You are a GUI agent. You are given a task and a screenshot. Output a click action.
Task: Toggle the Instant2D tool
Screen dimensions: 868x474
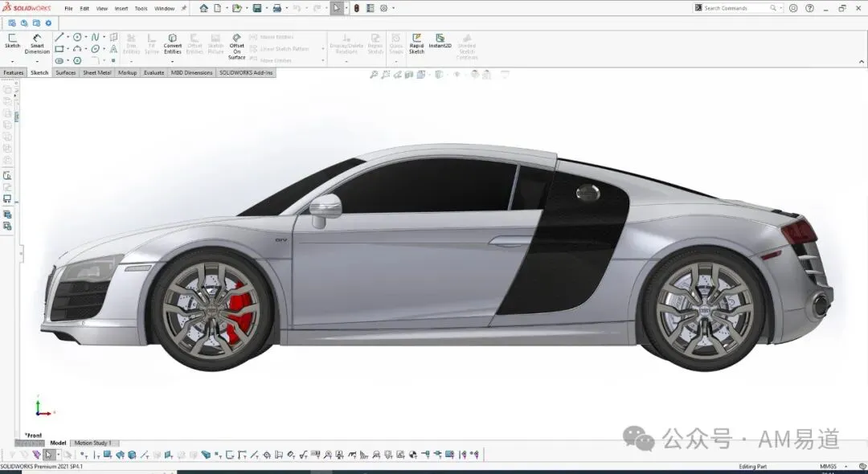[x=440, y=41]
